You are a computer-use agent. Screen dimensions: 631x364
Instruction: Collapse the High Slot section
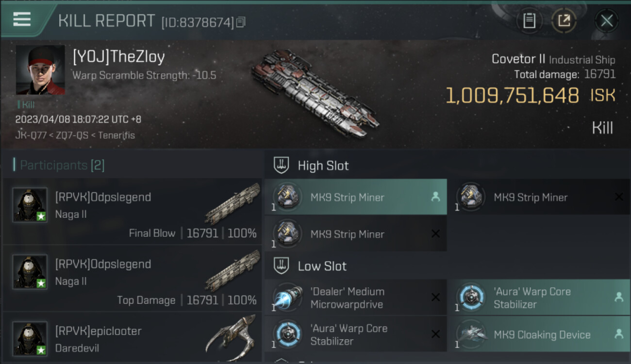tap(282, 165)
